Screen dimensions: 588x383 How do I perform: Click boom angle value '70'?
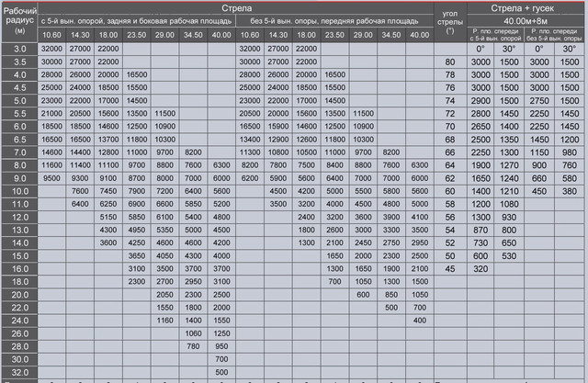(x=450, y=127)
